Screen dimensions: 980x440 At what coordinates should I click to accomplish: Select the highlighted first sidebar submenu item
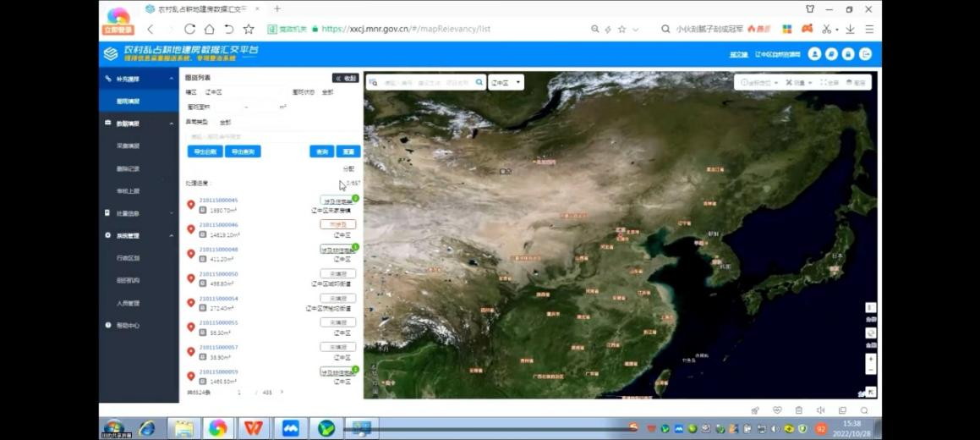(139, 102)
